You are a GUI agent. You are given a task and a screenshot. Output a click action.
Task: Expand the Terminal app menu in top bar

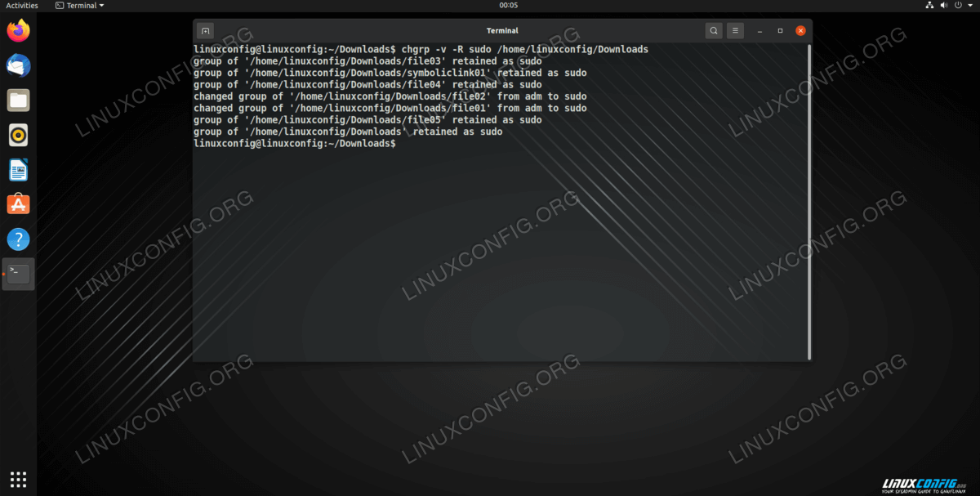(x=80, y=6)
